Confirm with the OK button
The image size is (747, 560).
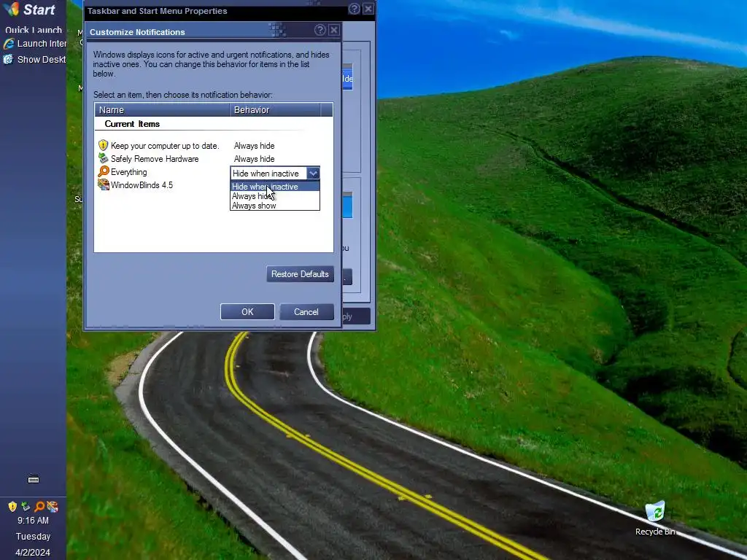point(247,312)
